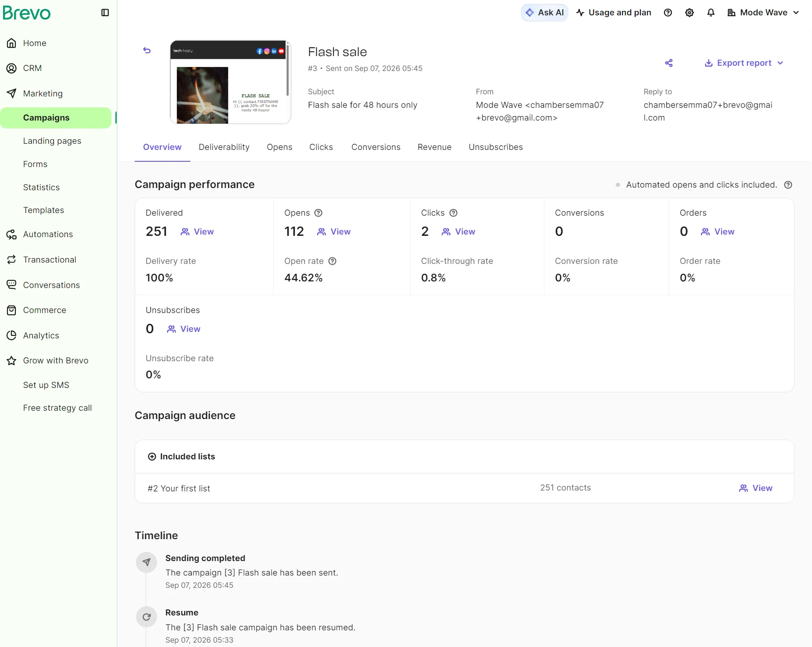Click the share campaign icon
The image size is (812, 647).
point(669,63)
